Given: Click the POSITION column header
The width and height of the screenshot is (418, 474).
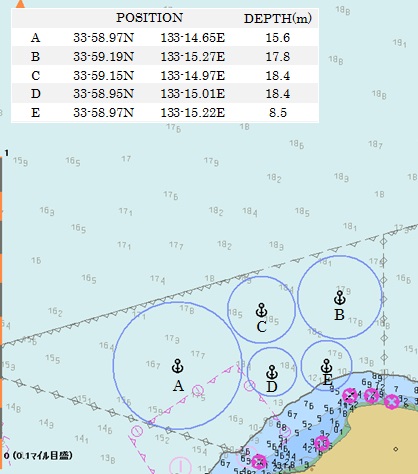Looking at the screenshot, I should (149, 18).
